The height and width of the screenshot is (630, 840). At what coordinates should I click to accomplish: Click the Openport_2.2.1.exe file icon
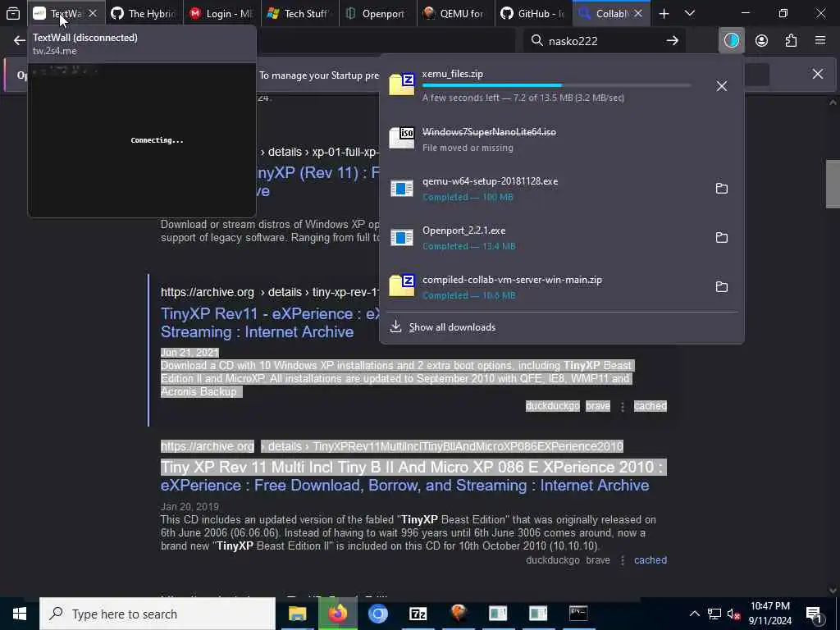(401, 237)
